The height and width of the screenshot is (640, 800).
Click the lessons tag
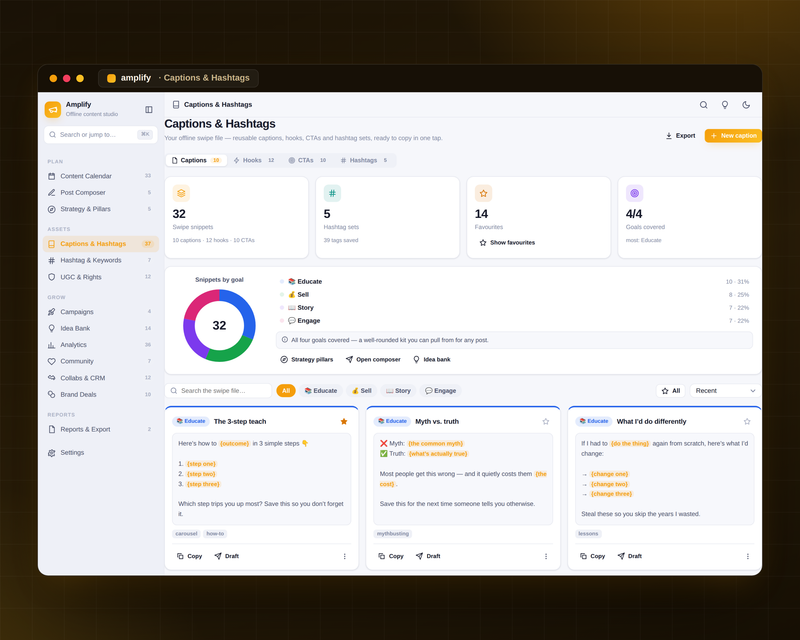point(588,534)
